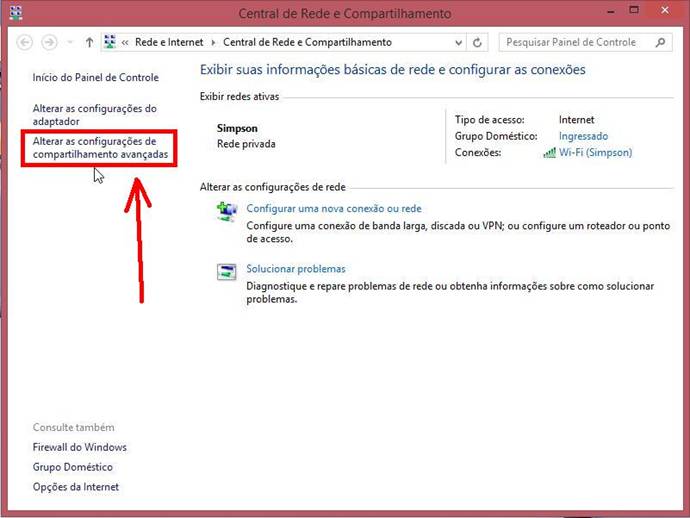
Task: Go up one level with the Up arrow
Action: pyautogui.click(x=90, y=43)
